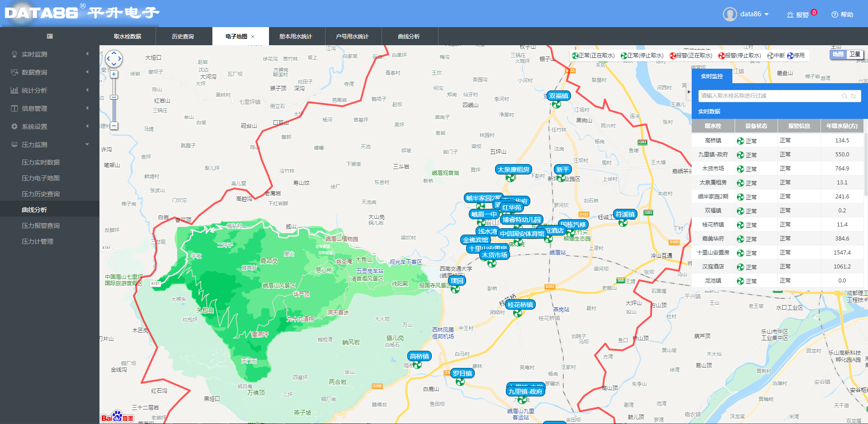Collapse the 实时监控 panel with arrow handle
The image size is (868, 424).
click(x=689, y=92)
